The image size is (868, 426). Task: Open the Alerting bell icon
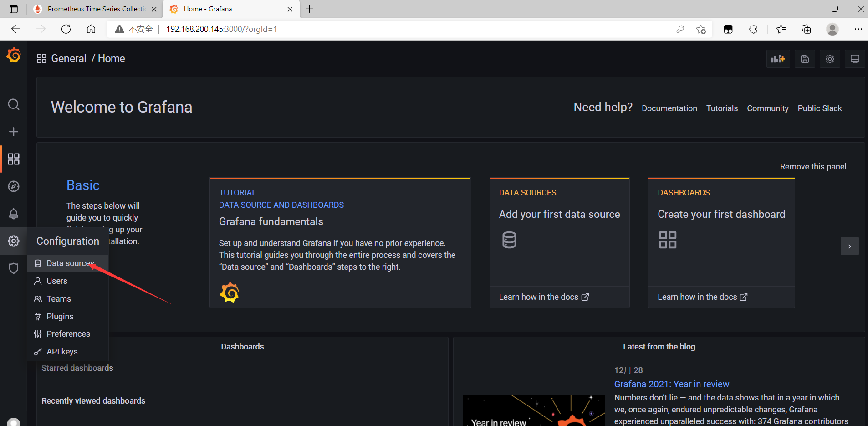click(14, 214)
